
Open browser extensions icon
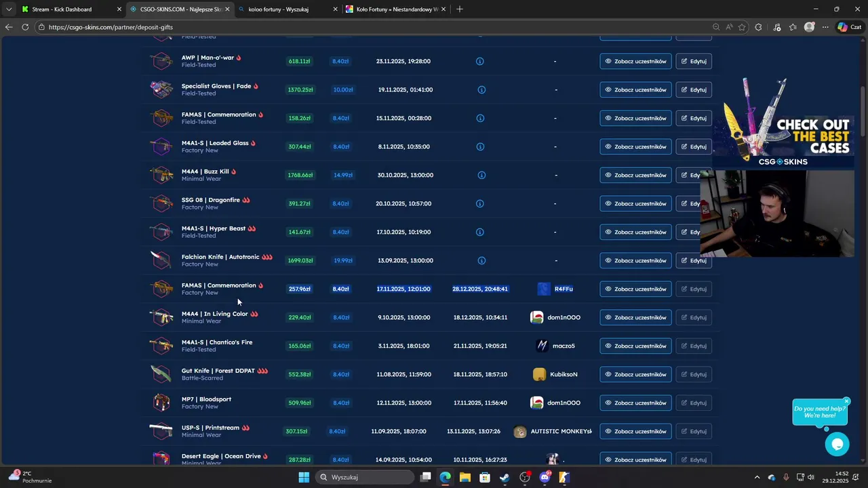pos(758,27)
